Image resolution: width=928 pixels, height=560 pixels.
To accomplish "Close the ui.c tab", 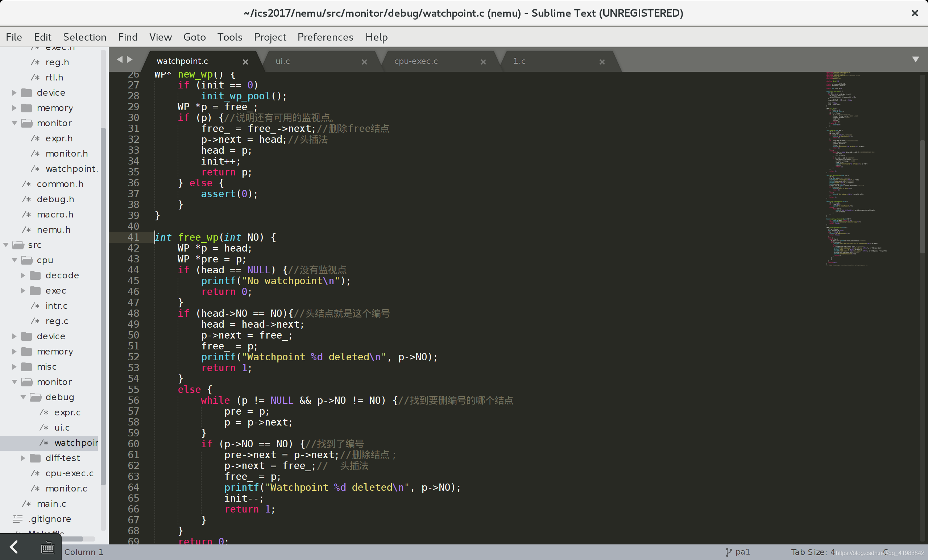I will (x=364, y=62).
